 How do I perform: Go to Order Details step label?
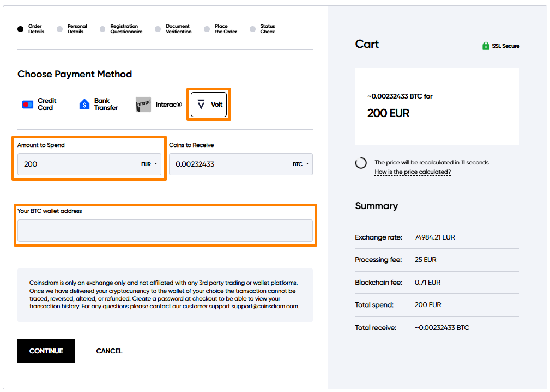click(36, 29)
